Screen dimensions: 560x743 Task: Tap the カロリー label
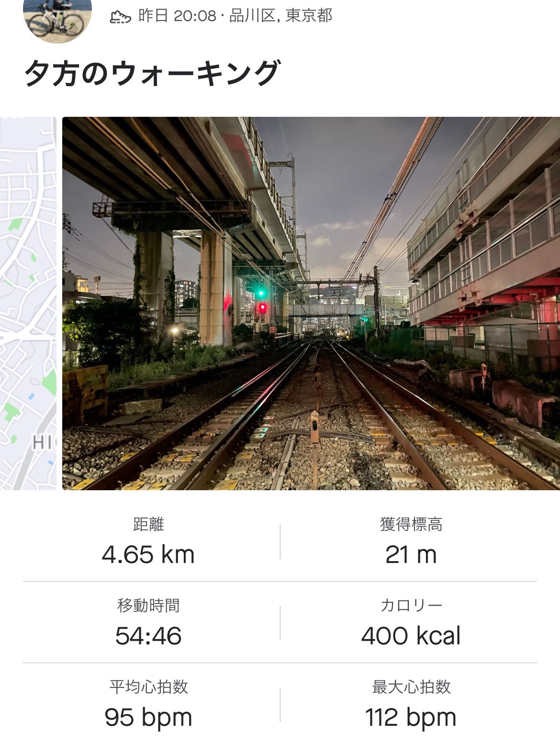(411, 606)
